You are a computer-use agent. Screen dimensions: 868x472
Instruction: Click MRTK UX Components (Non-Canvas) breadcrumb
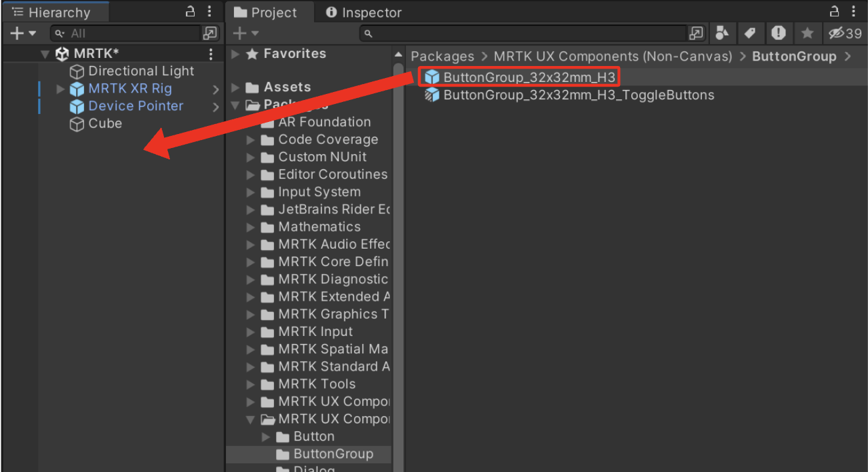(613, 57)
